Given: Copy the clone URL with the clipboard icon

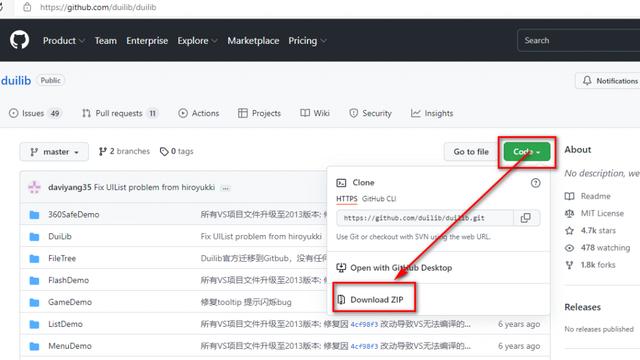Looking at the screenshot, I should [526, 218].
